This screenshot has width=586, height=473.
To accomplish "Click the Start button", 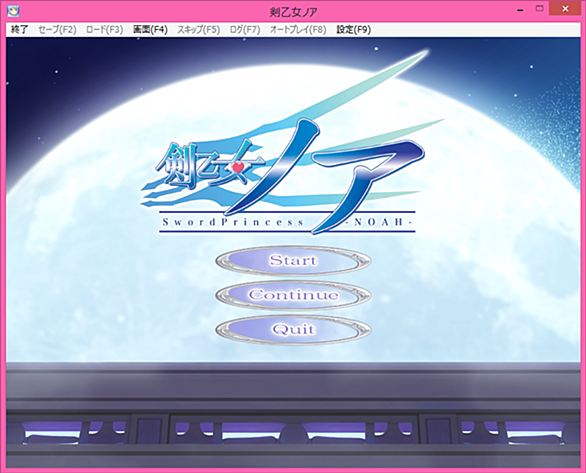I will pyautogui.click(x=293, y=260).
